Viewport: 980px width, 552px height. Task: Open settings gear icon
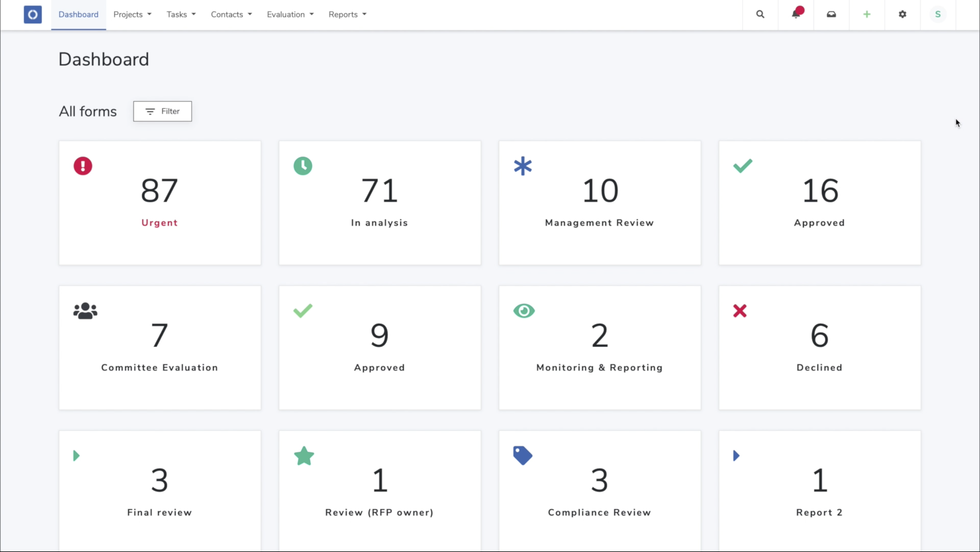coord(902,15)
